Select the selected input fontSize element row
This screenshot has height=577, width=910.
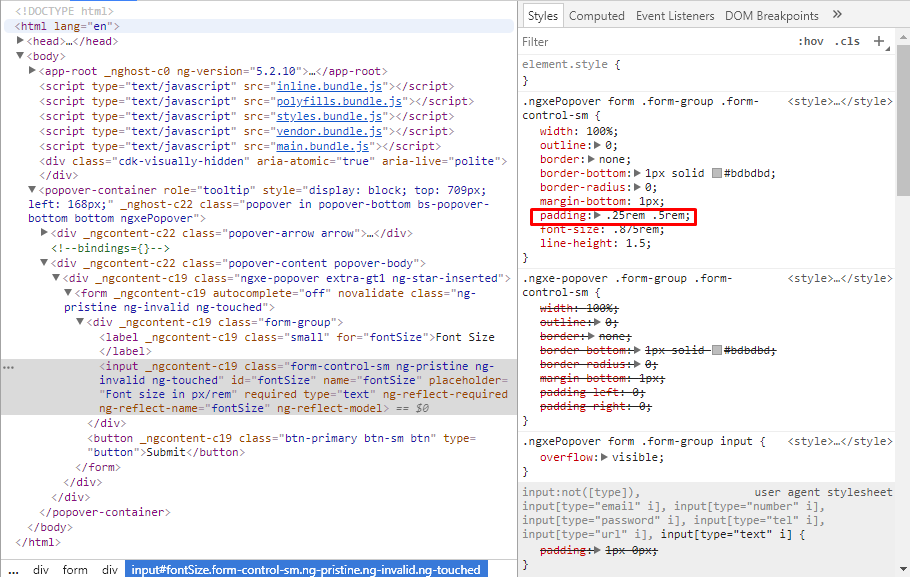click(x=259, y=387)
